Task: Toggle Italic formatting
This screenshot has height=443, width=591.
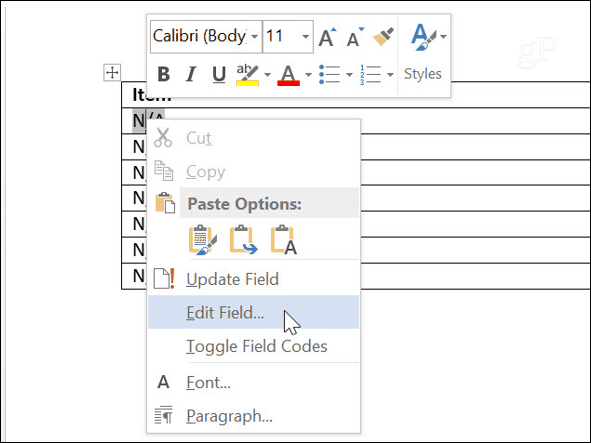Action: pos(191,74)
